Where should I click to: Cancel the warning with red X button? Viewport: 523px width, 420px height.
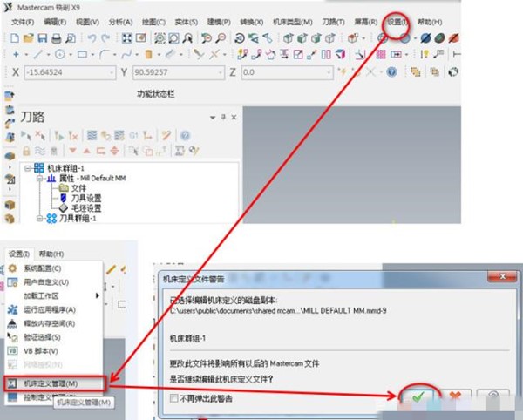click(x=455, y=396)
